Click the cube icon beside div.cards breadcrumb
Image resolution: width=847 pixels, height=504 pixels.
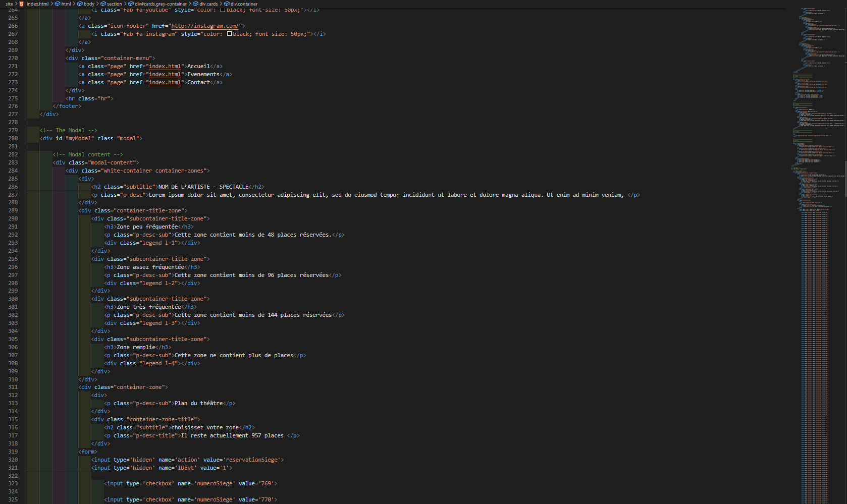(x=195, y=4)
